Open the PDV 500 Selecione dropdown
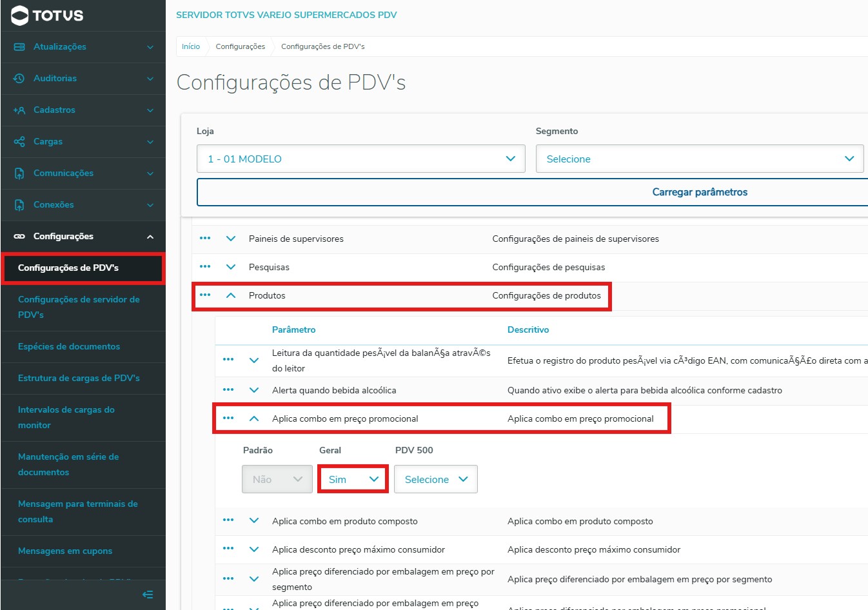Image resolution: width=868 pixels, height=610 pixels. (x=436, y=479)
